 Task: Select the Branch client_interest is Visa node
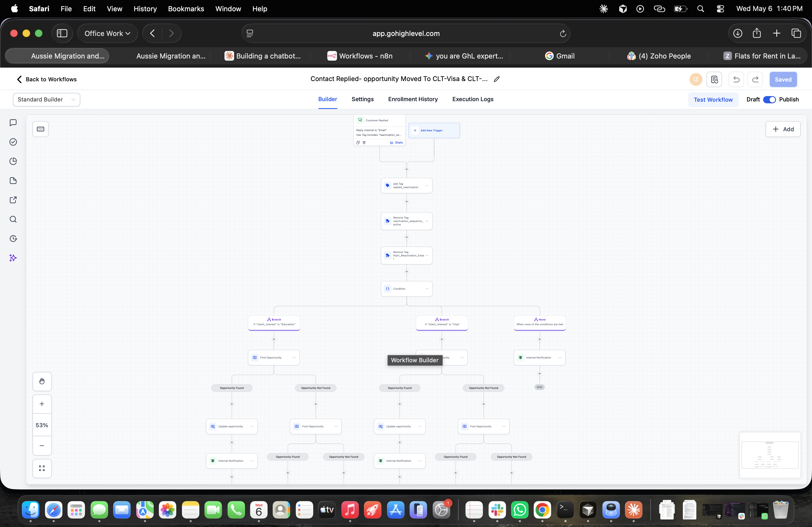[x=441, y=323]
